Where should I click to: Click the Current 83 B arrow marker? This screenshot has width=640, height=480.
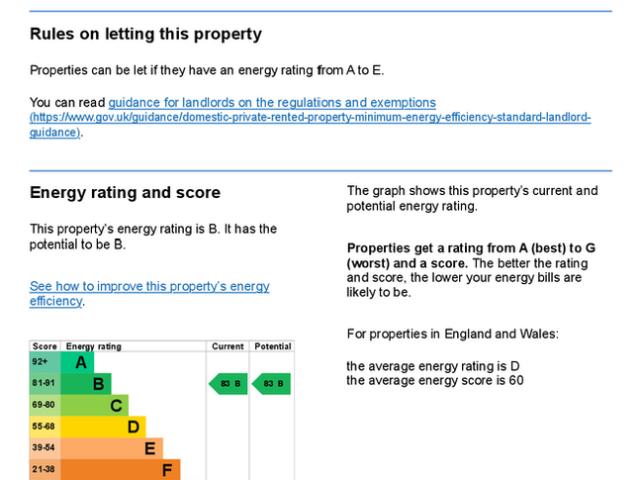227,383
